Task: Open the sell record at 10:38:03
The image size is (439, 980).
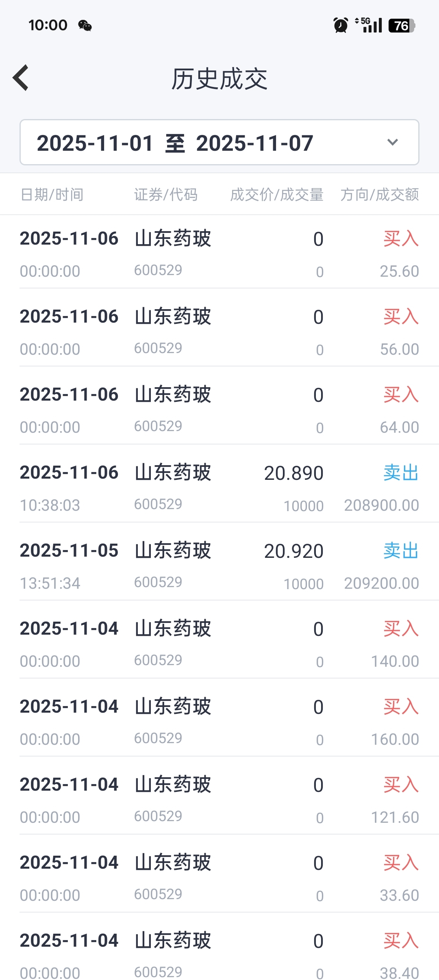Action: tap(219, 488)
